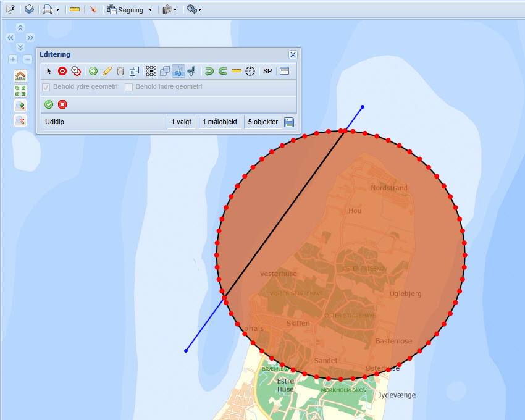Open the attribute list icon in Editering
This screenshot has height=420, width=525.
tap(285, 71)
